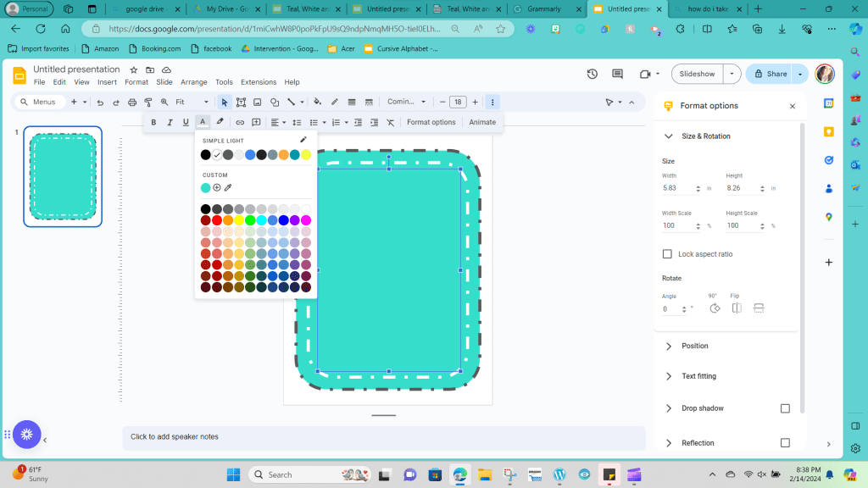868x488 pixels.
Task: Toggle the Reflection checkbox
Action: point(785,443)
